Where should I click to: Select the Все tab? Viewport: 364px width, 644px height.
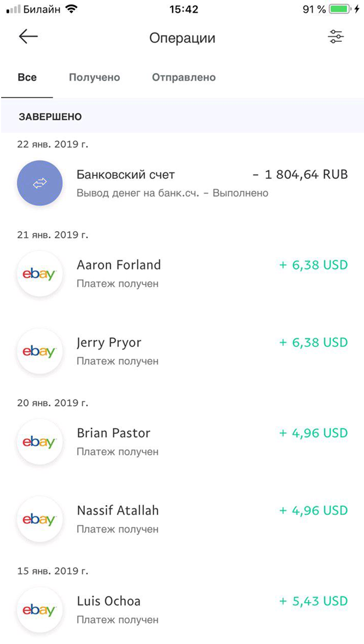click(27, 77)
